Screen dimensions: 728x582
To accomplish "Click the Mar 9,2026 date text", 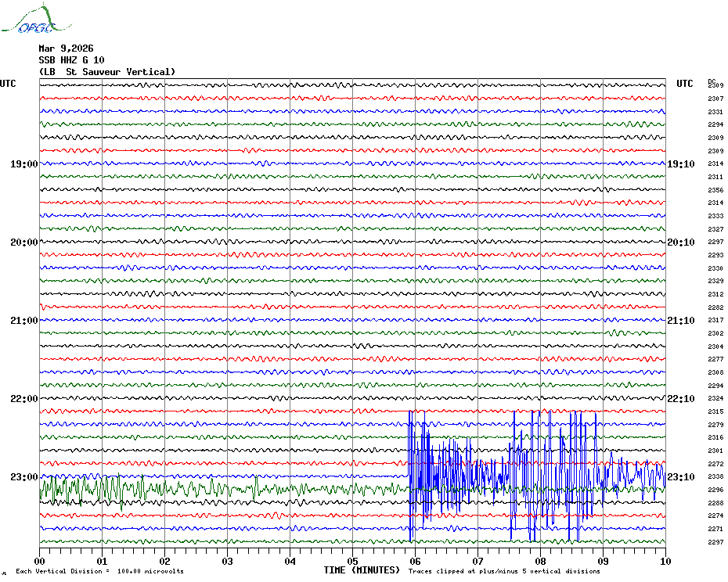I will 66,48.
